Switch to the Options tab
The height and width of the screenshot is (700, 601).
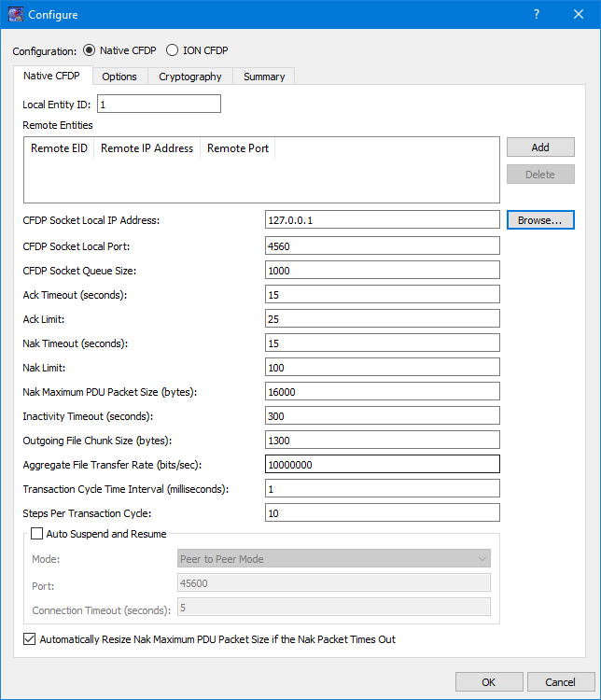(119, 77)
